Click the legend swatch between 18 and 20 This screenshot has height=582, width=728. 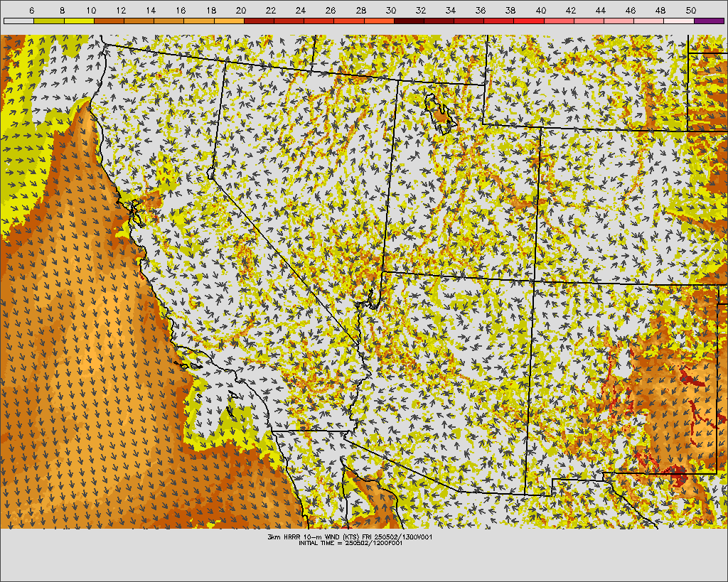point(229,21)
